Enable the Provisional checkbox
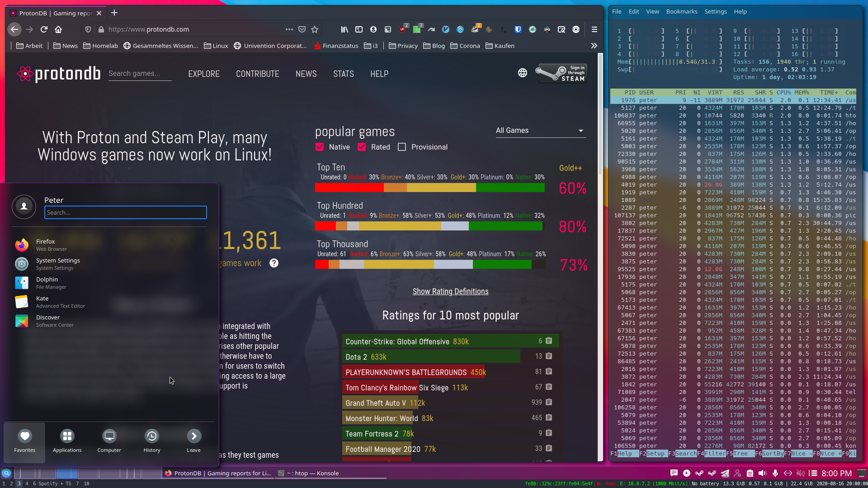Screen dimensions: 868x488 [x=402, y=147]
